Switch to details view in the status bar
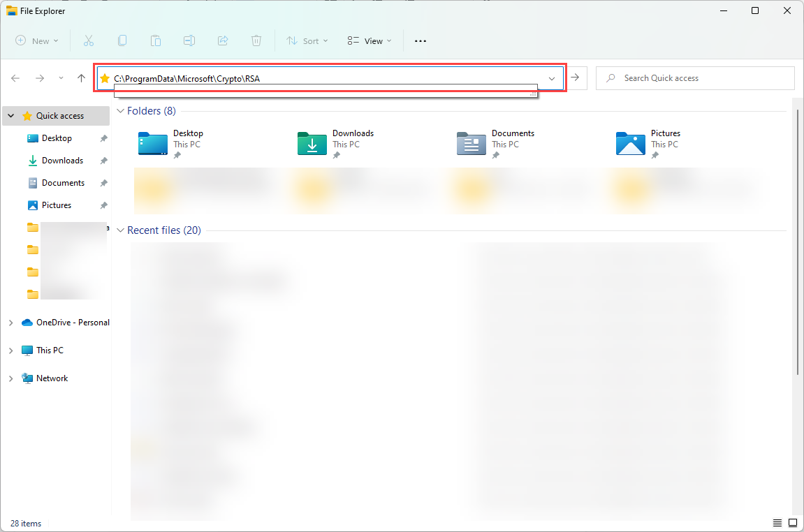The height and width of the screenshot is (532, 804). [777, 523]
